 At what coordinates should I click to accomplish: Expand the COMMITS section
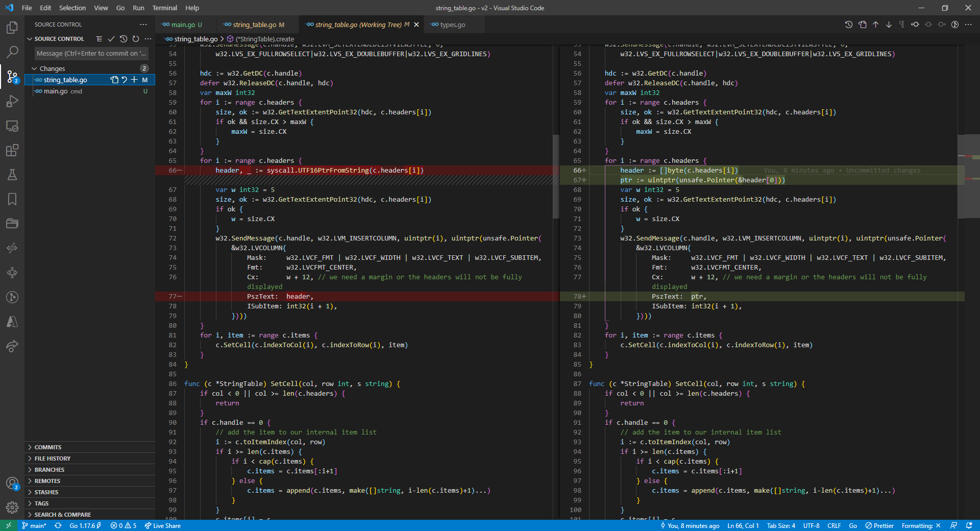pyautogui.click(x=50, y=447)
